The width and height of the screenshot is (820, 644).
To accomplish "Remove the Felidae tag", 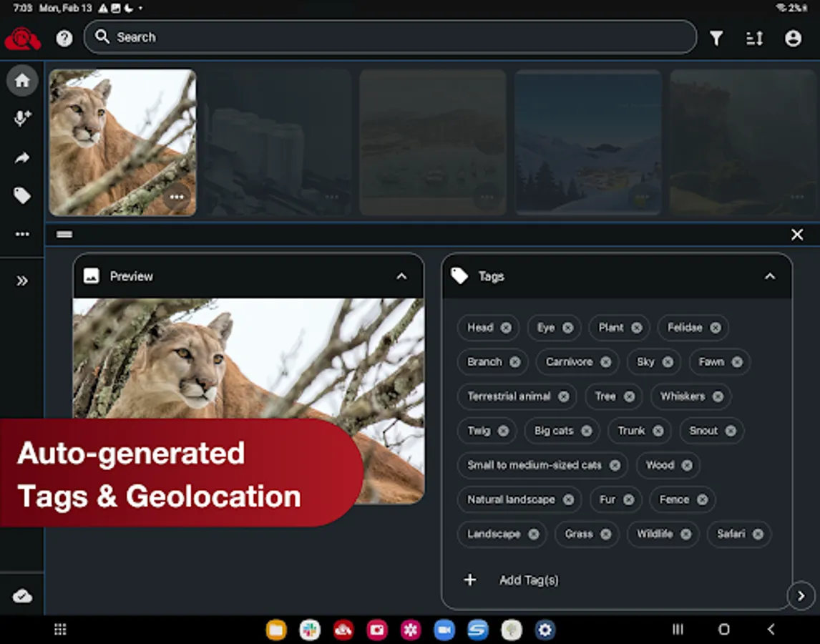I will pyautogui.click(x=715, y=328).
